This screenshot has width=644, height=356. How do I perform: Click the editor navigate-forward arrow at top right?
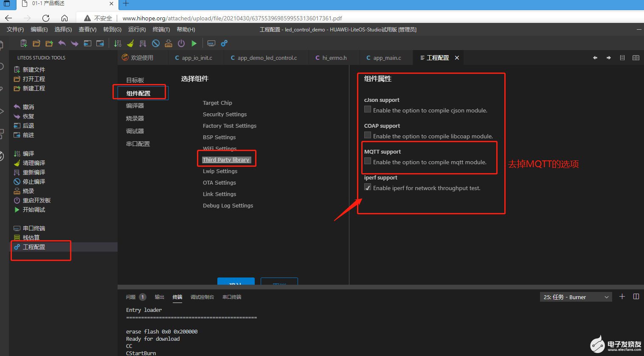(x=609, y=58)
